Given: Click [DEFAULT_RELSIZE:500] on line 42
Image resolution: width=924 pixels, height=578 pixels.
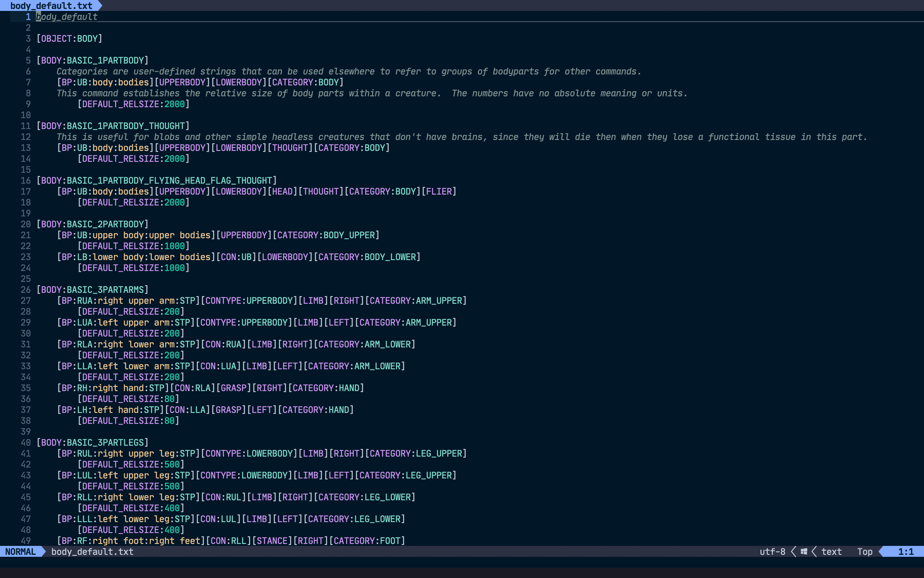Looking at the screenshot, I should coord(131,464).
